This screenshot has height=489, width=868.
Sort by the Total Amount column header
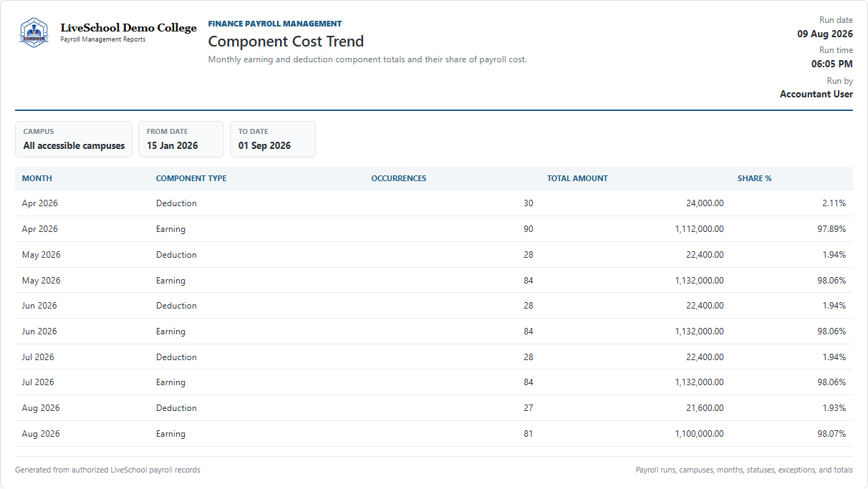pos(577,178)
